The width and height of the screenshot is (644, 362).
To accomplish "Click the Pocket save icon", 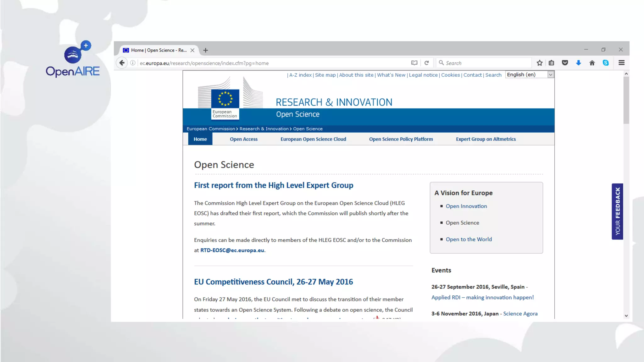I will pyautogui.click(x=565, y=63).
